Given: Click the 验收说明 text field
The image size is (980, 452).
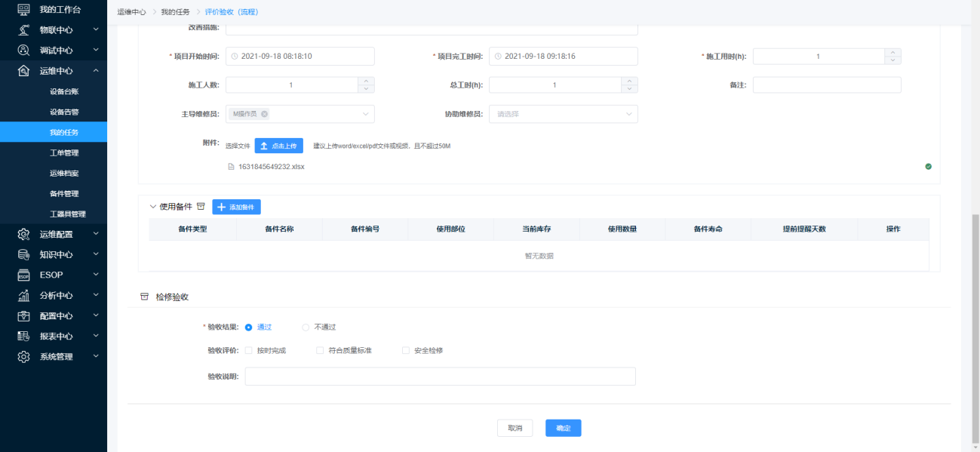Looking at the screenshot, I should [x=440, y=377].
